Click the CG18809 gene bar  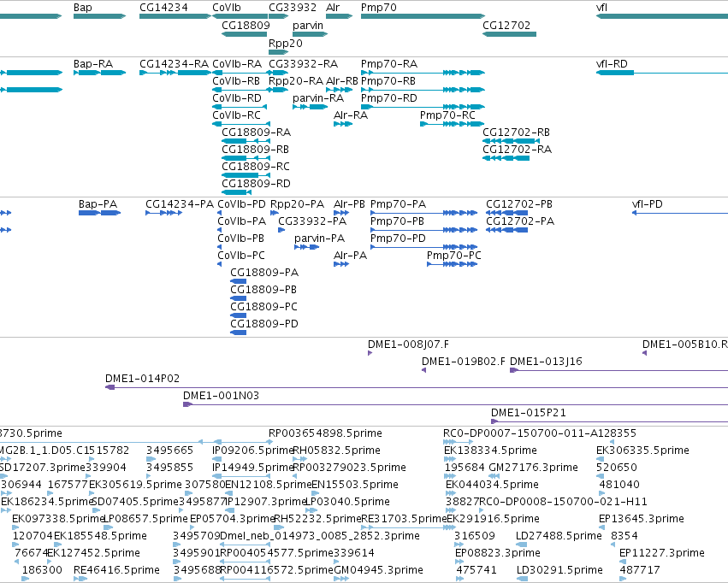click(244, 34)
